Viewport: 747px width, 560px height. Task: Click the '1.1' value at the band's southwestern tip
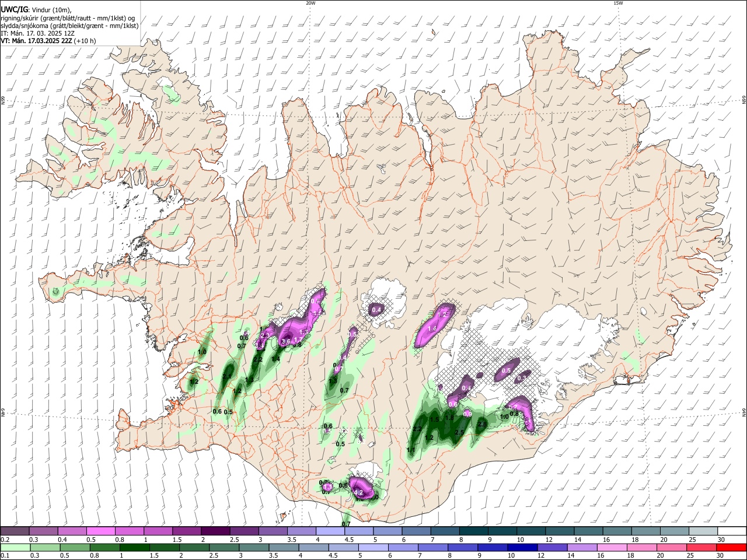(x=411, y=450)
